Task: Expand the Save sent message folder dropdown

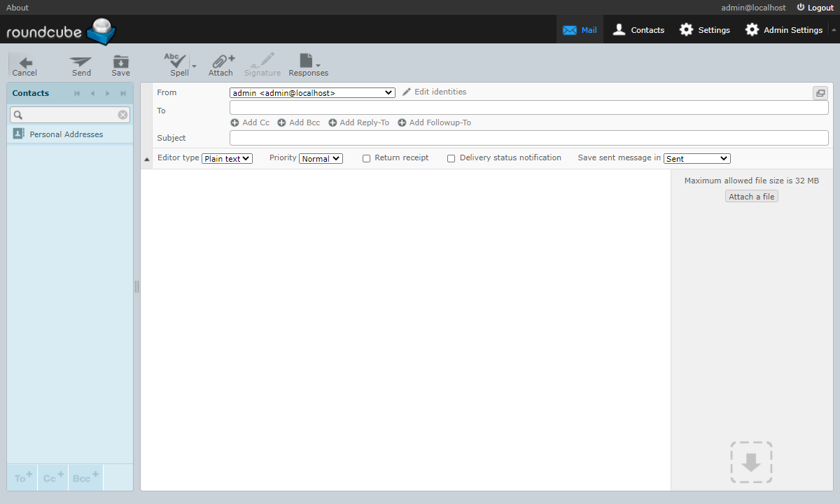Action: [696, 159]
